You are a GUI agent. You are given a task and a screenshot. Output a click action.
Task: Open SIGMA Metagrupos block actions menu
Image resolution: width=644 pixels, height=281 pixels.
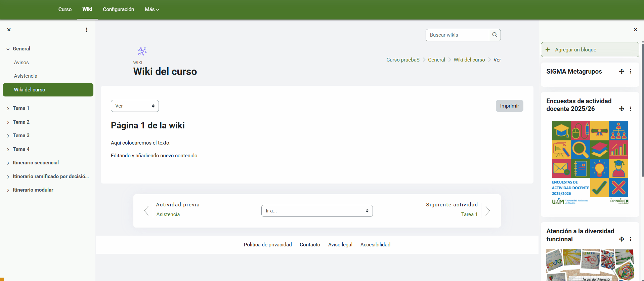tap(631, 72)
